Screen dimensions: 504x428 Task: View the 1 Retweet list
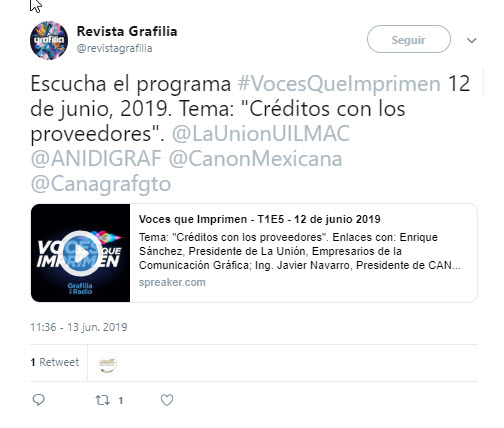click(55, 362)
